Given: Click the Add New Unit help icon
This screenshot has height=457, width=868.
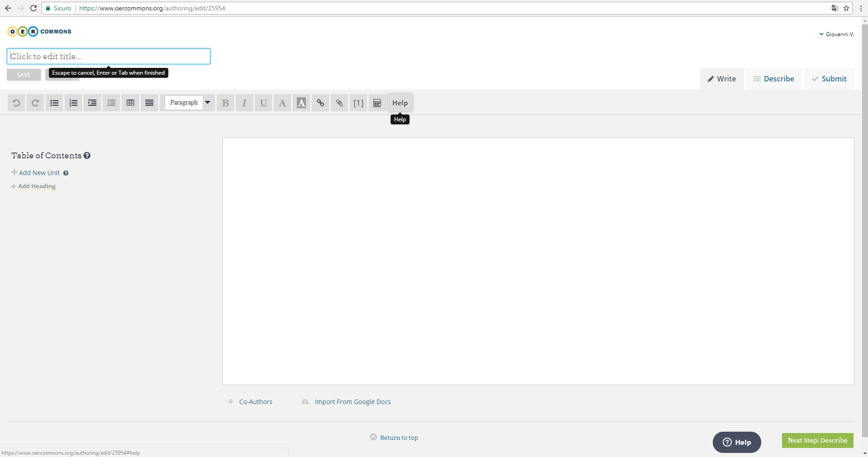Looking at the screenshot, I should click(x=66, y=173).
